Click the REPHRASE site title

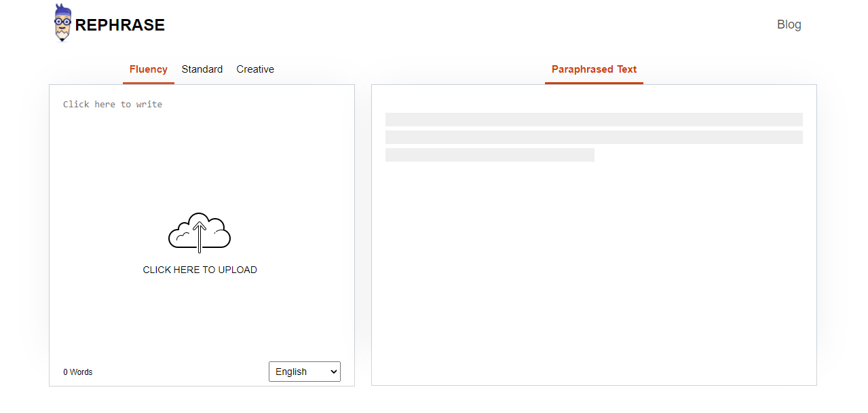[120, 25]
